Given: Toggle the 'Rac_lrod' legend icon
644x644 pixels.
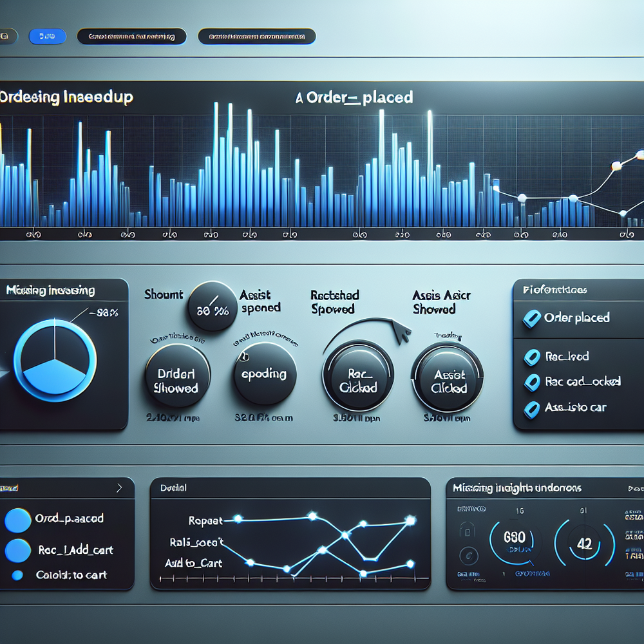Looking at the screenshot, I should tap(532, 357).
